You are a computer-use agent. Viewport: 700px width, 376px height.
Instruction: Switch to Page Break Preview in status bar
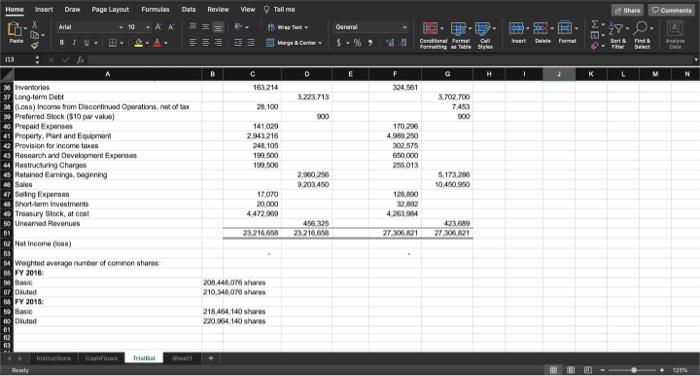(x=588, y=370)
